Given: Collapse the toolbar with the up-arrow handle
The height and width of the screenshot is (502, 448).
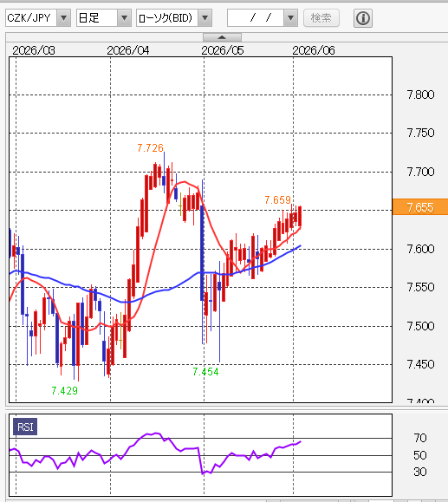Looking at the screenshot, I should click(222, 37).
